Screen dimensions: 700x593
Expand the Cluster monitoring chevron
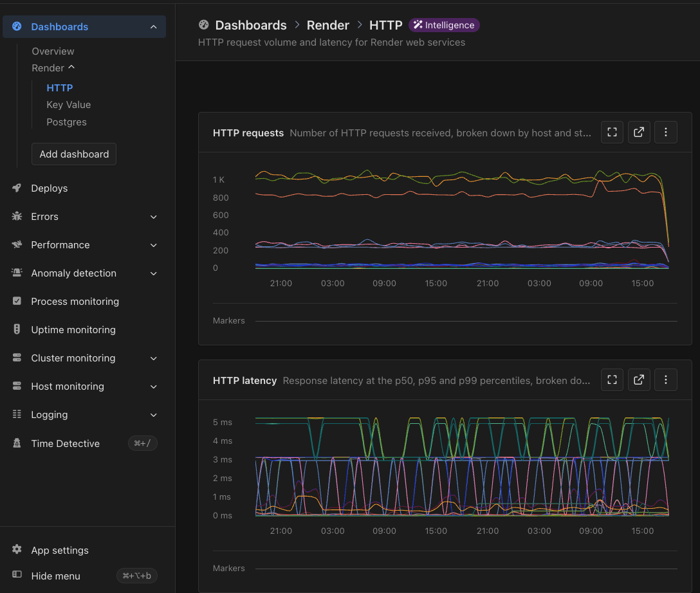pyautogui.click(x=154, y=358)
